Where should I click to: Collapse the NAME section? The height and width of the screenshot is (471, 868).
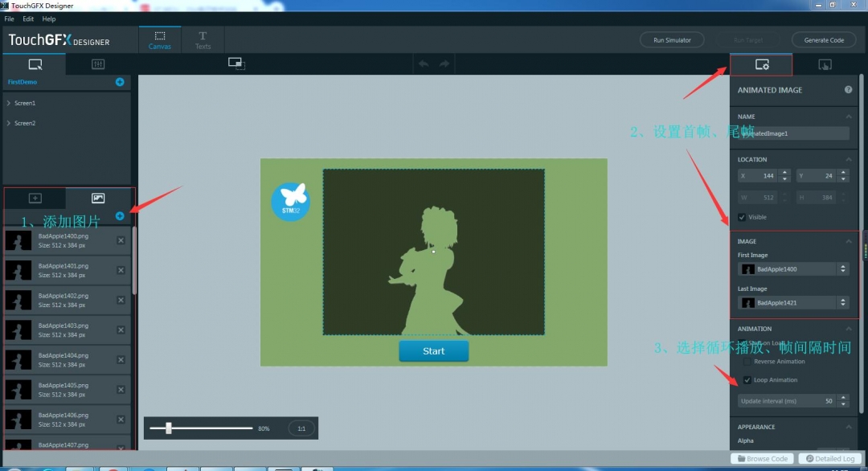pos(849,117)
